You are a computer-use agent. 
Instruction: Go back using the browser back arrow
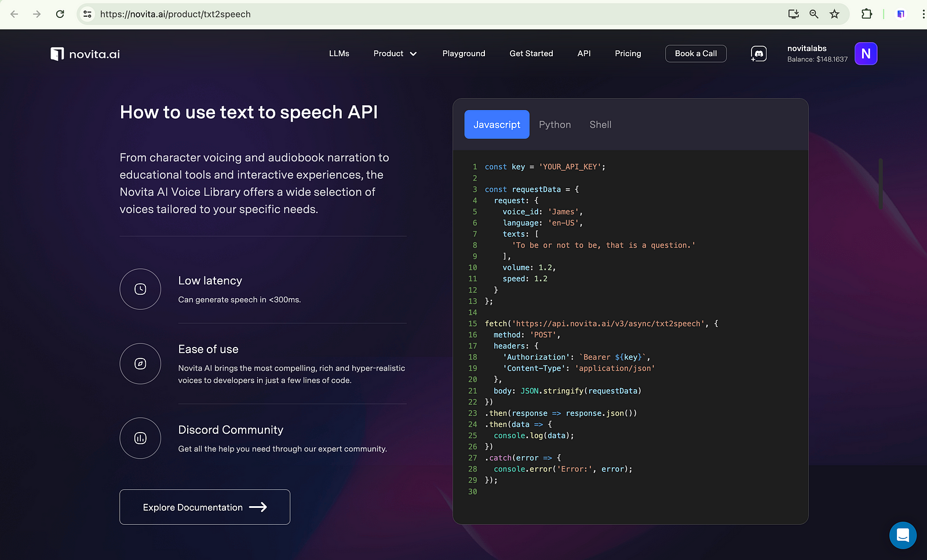tap(14, 14)
